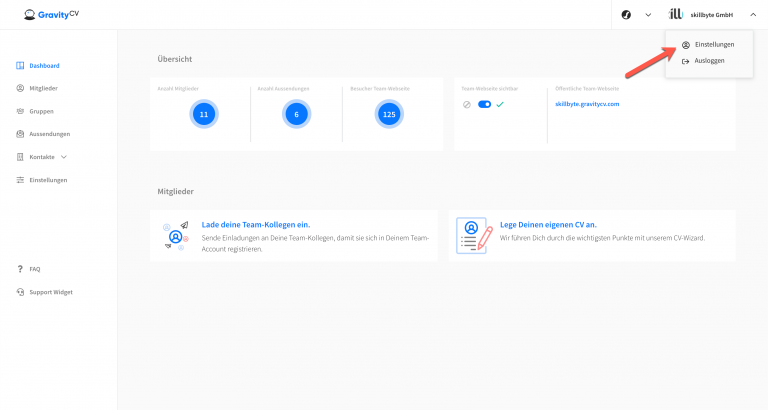This screenshot has width=768, height=410.
Task: Open the Dashboard sidebar item
Action: click(x=44, y=66)
